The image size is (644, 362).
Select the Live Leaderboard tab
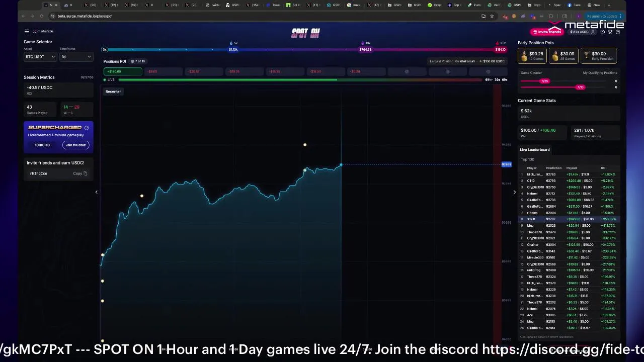click(x=535, y=149)
